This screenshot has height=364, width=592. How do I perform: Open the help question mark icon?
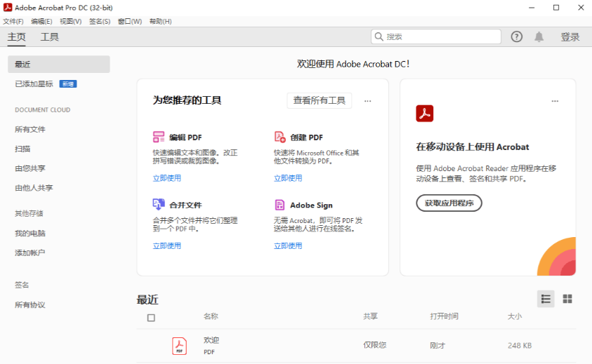pyautogui.click(x=517, y=36)
